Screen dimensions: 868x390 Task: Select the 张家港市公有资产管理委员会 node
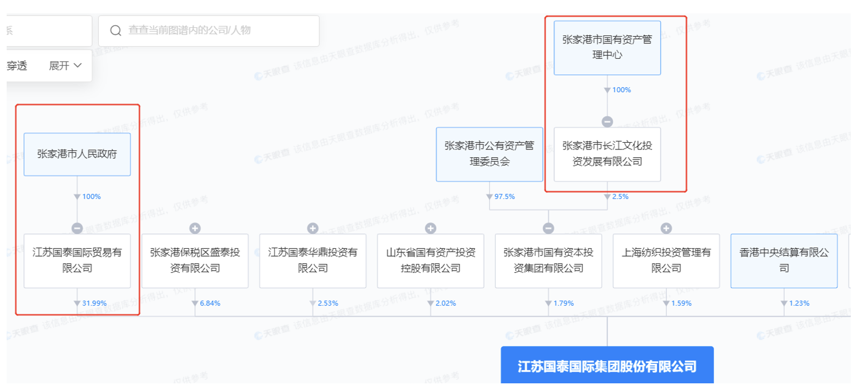click(x=489, y=154)
